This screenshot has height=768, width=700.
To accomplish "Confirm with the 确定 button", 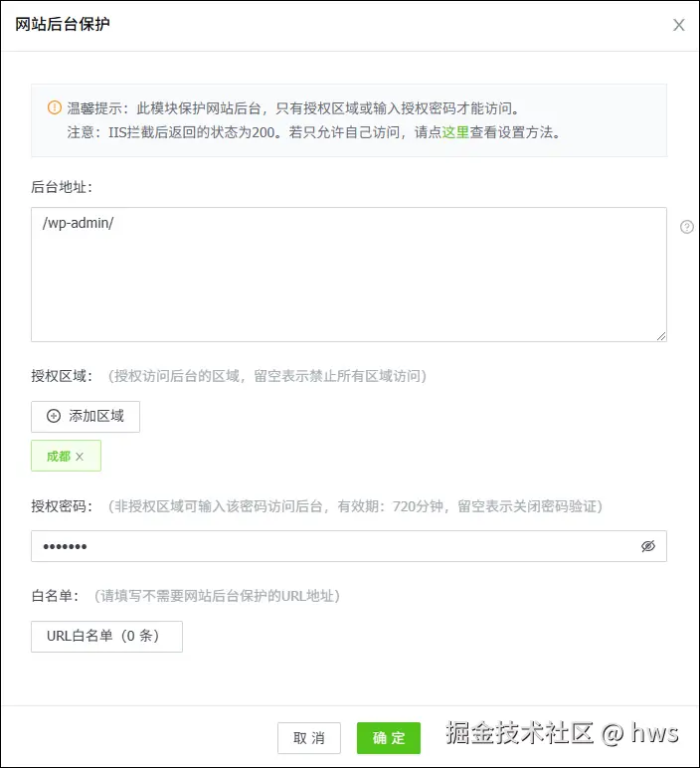I will (x=389, y=737).
